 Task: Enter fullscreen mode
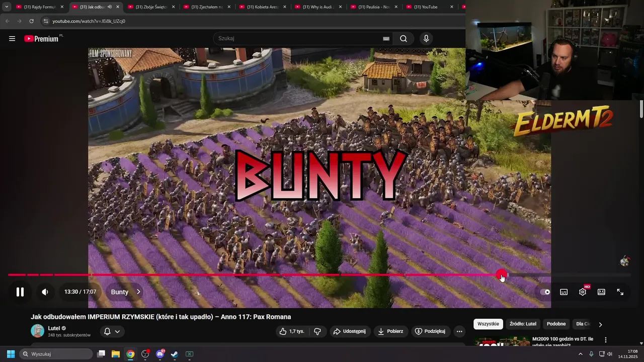click(620, 292)
